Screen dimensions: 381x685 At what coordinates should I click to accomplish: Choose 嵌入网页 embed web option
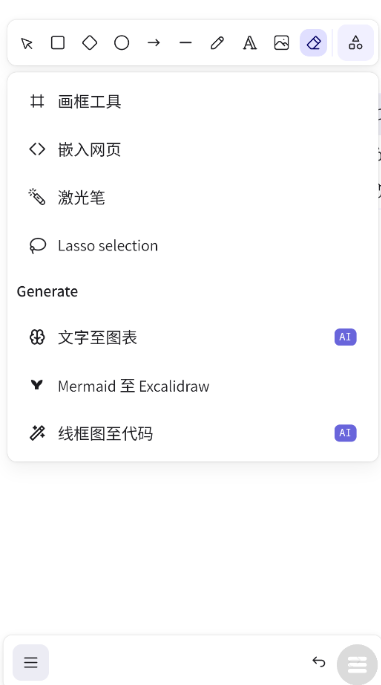(193, 149)
